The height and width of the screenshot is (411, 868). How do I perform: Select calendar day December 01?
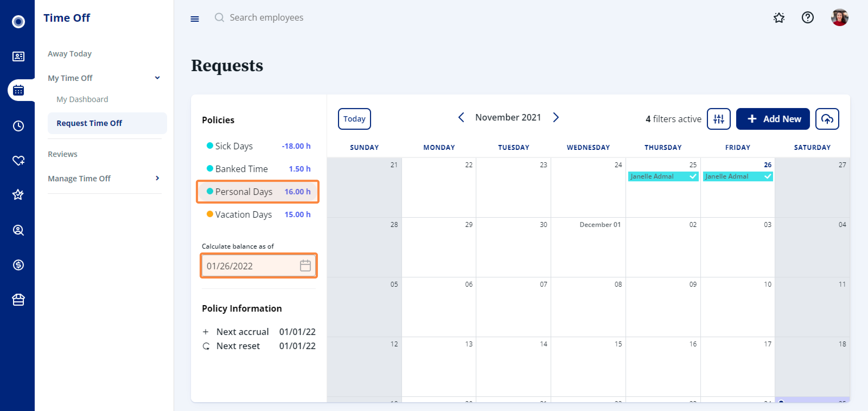pos(588,247)
